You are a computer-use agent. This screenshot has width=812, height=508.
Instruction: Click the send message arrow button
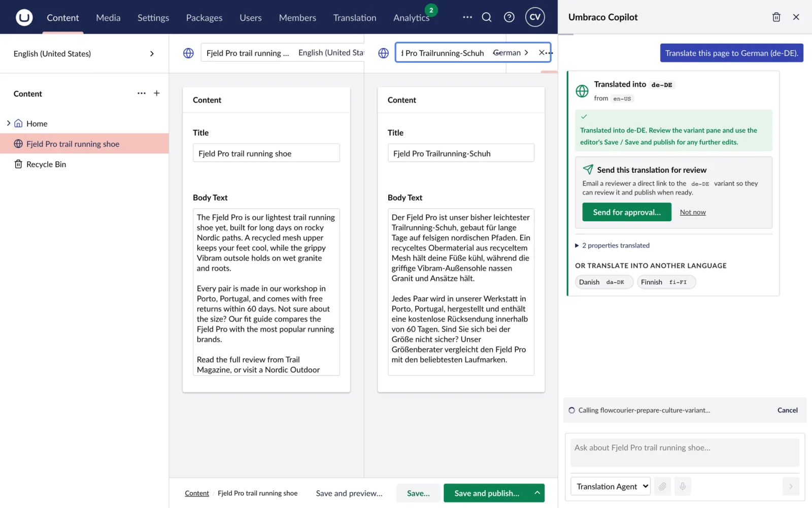point(791,486)
